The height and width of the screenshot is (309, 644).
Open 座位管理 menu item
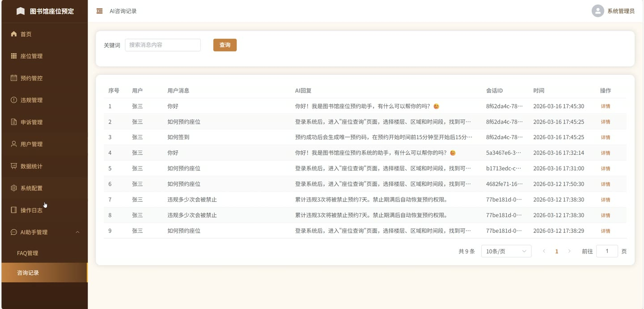[x=44, y=56]
